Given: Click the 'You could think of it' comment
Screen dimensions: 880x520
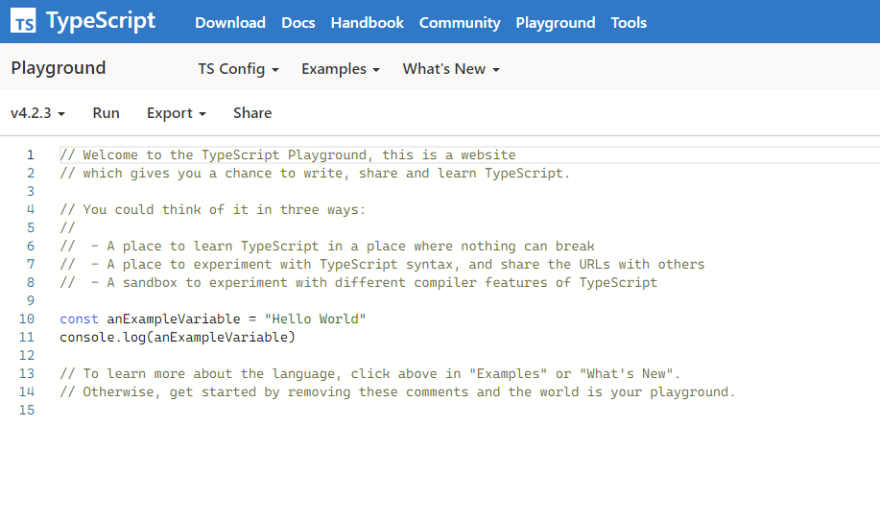Looking at the screenshot, I should (213, 209).
